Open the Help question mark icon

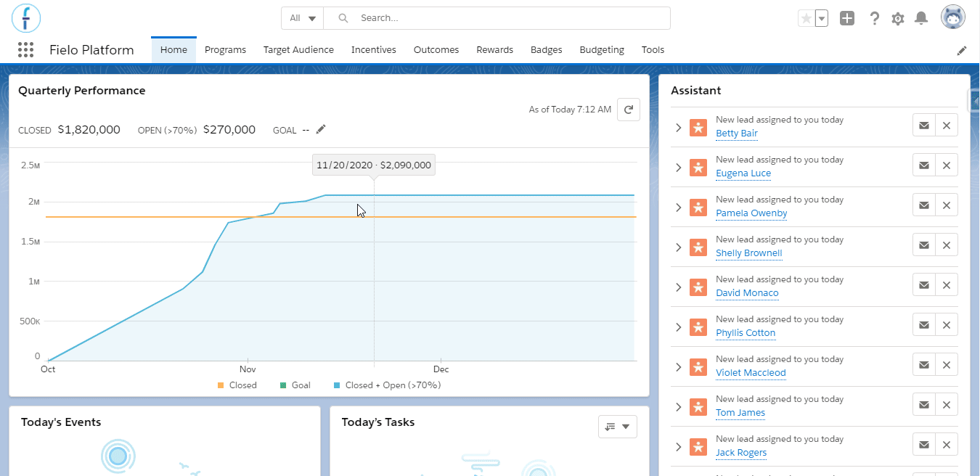click(875, 18)
